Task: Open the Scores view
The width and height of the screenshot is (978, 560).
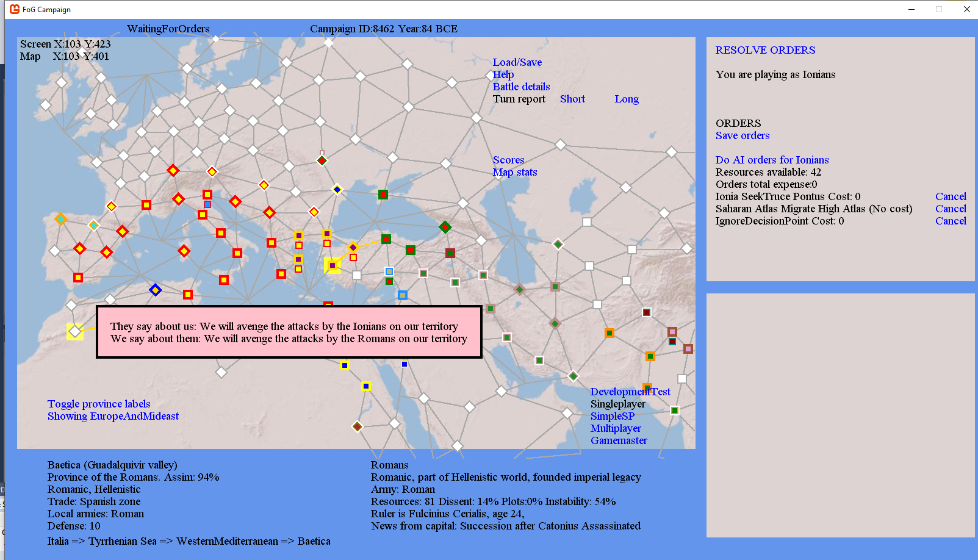Action: click(x=508, y=160)
